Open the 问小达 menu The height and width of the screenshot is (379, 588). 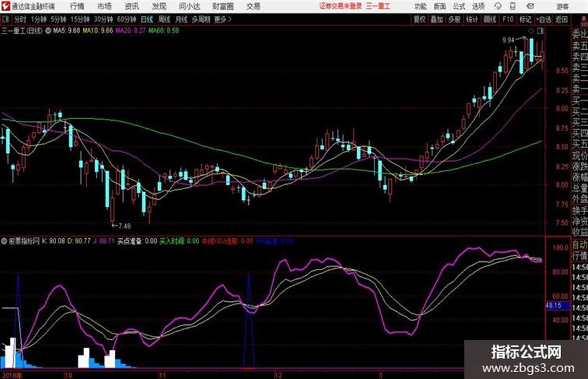[x=189, y=6]
